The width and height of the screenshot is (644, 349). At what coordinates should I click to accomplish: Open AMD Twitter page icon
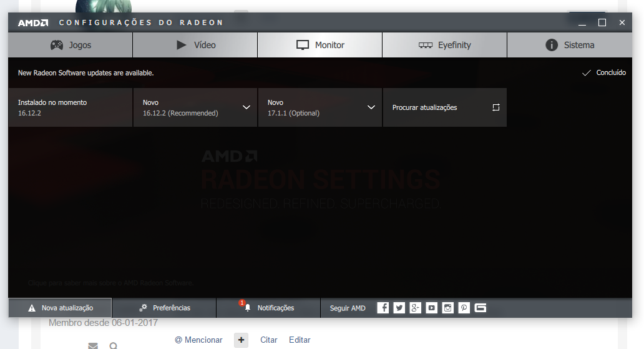399,307
